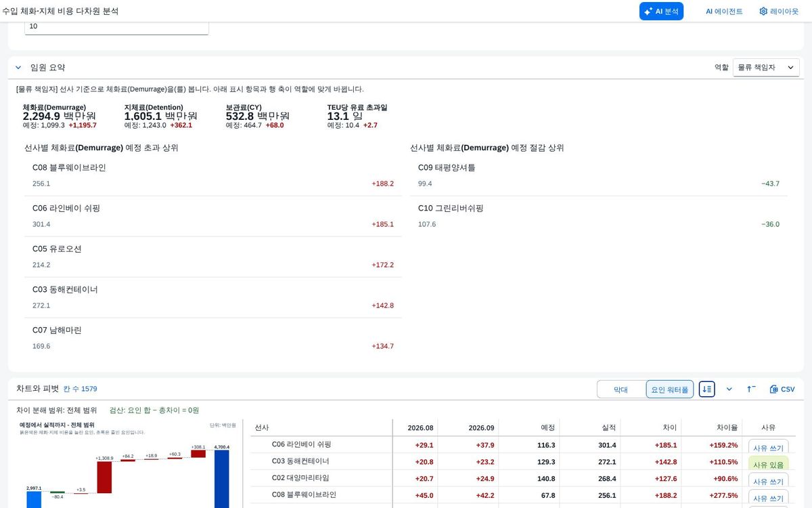Export the pivot with the CSV button
The width and height of the screenshot is (812, 508).
[x=782, y=389]
